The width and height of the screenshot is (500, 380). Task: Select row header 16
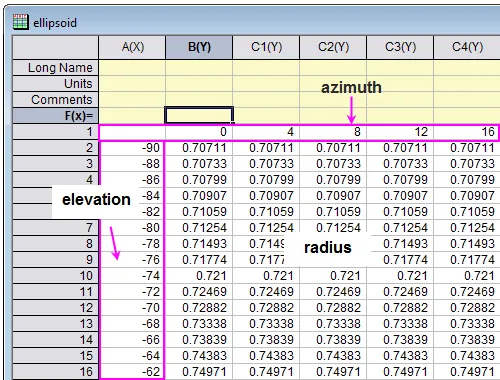tap(56, 372)
